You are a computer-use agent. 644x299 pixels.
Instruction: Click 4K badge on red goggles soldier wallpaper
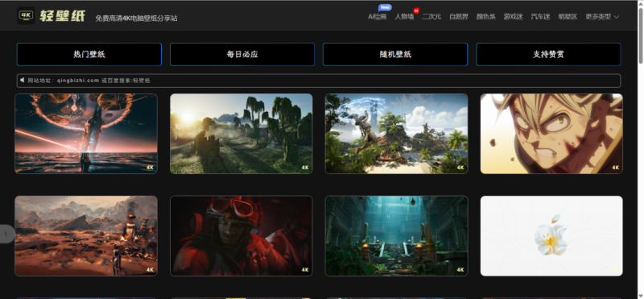click(x=305, y=270)
